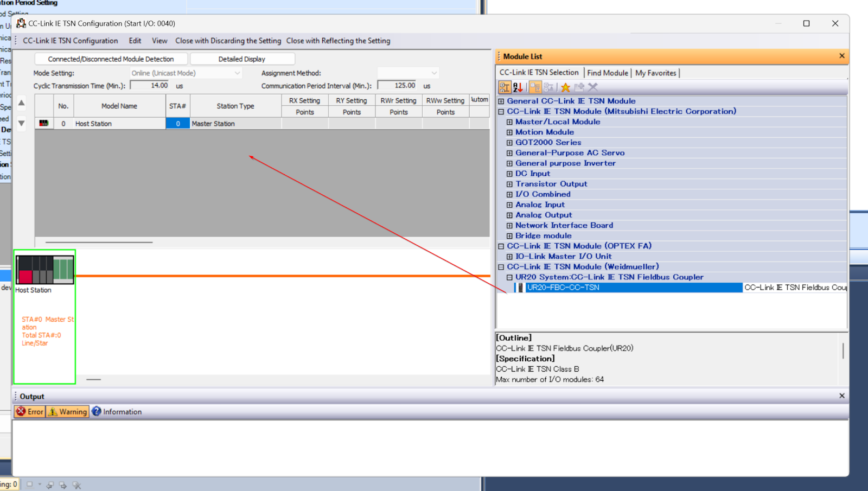This screenshot has height=491, width=868.
Task: Click the outline description panel scrollbar
Action: pyautogui.click(x=843, y=350)
